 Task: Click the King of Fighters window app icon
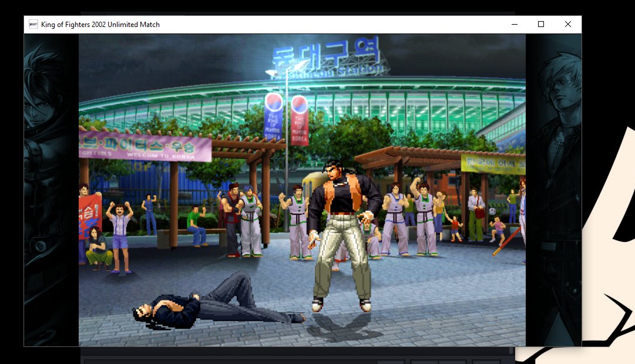(x=33, y=24)
